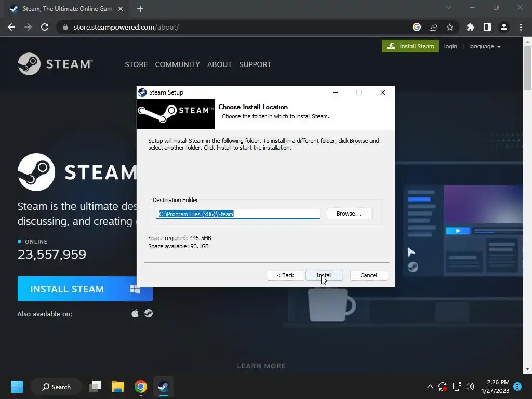This screenshot has height=399, width=532.
Task: Show hidden system tray icons
Action: tap(430, 387)
